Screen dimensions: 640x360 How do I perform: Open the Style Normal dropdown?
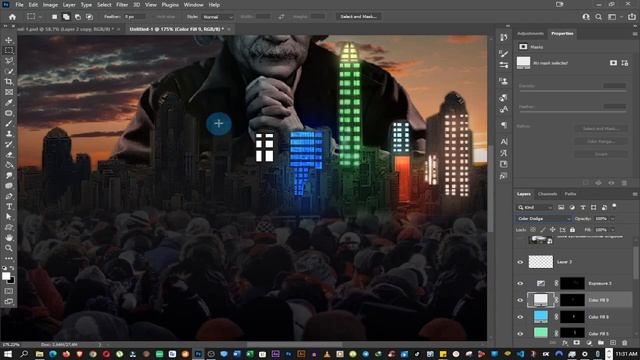pos(218,17)
